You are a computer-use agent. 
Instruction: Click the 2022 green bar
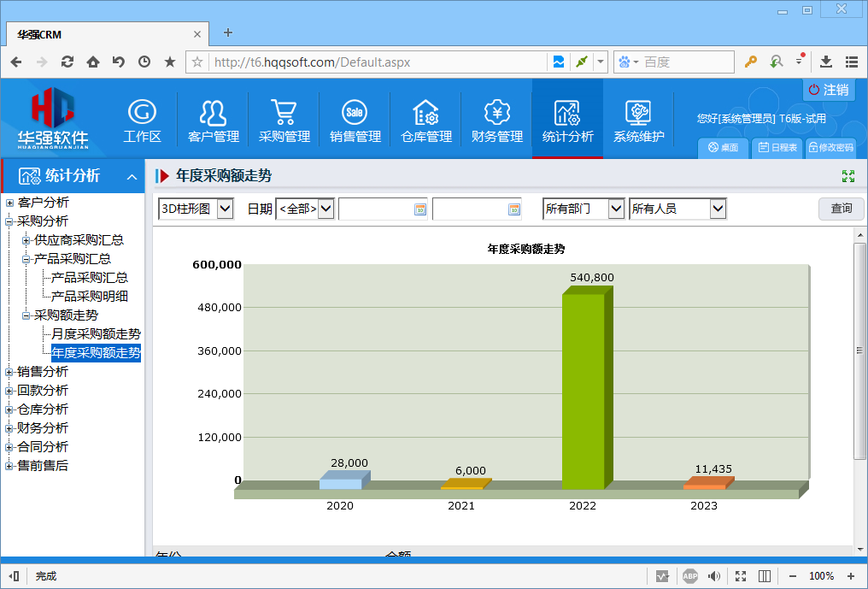tap(587, 388)
